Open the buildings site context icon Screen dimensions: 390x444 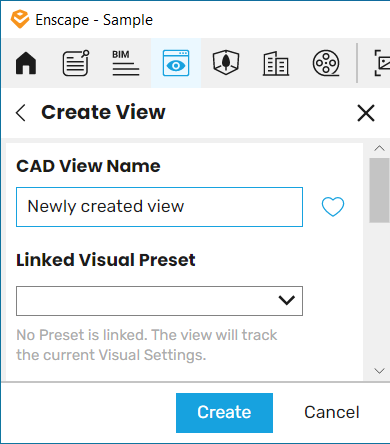[276, 63]
